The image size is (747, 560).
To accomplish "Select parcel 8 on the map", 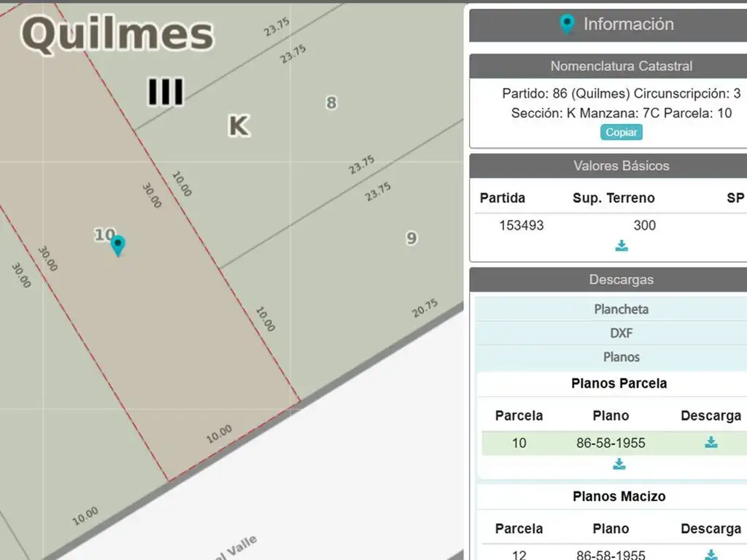I will [331, 103].
